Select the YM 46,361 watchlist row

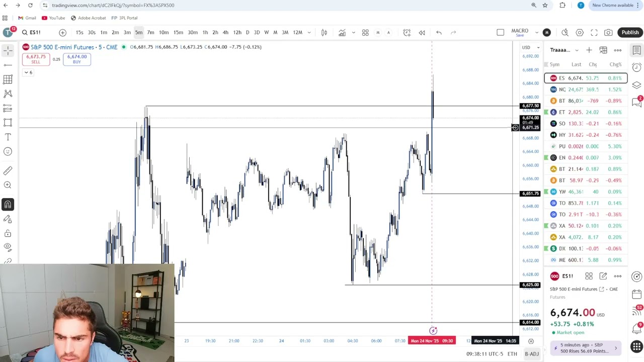pos(586,192)
